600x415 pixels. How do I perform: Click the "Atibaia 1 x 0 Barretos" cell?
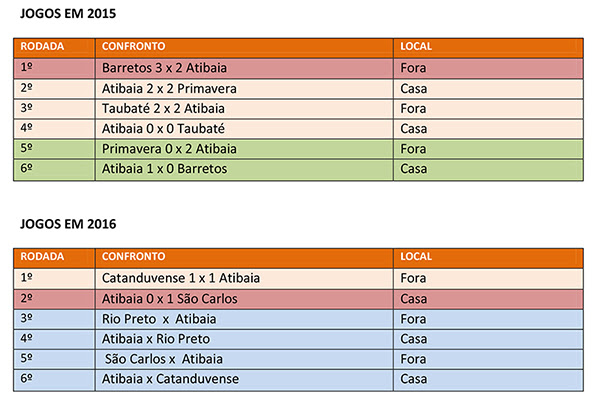point(164,169)
